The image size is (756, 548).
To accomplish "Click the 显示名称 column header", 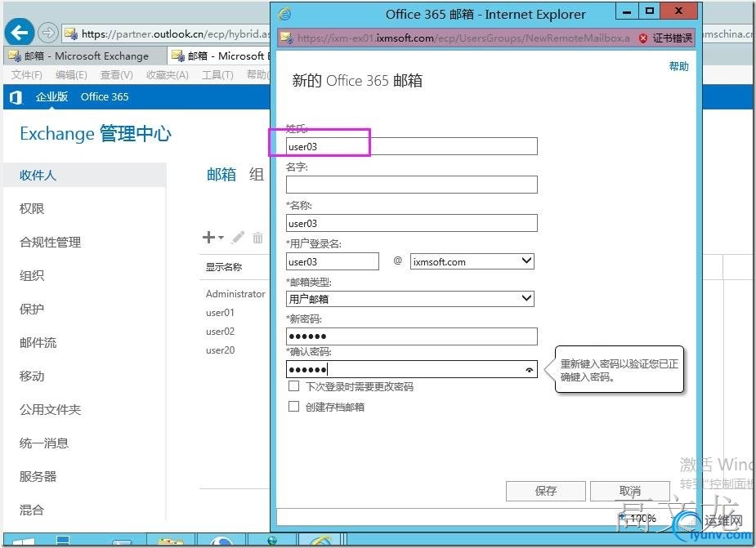I will pyautogui.click(x=224, y=266).
